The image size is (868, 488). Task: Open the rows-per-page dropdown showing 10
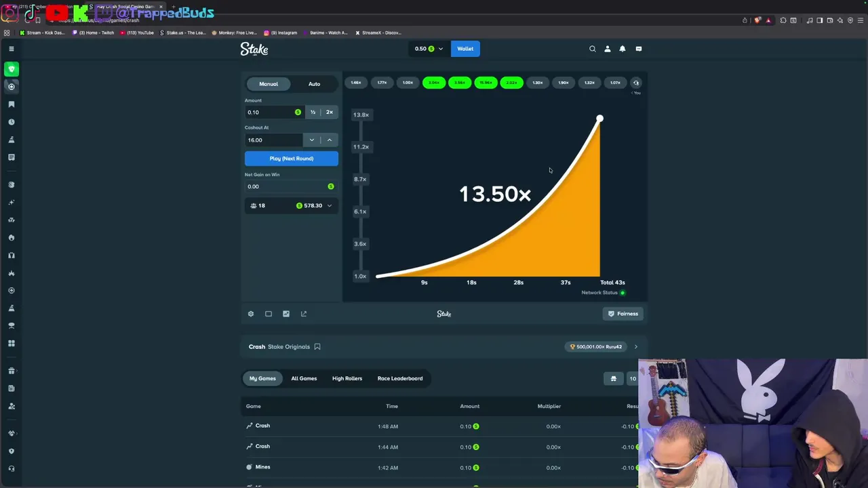(633, 378)
